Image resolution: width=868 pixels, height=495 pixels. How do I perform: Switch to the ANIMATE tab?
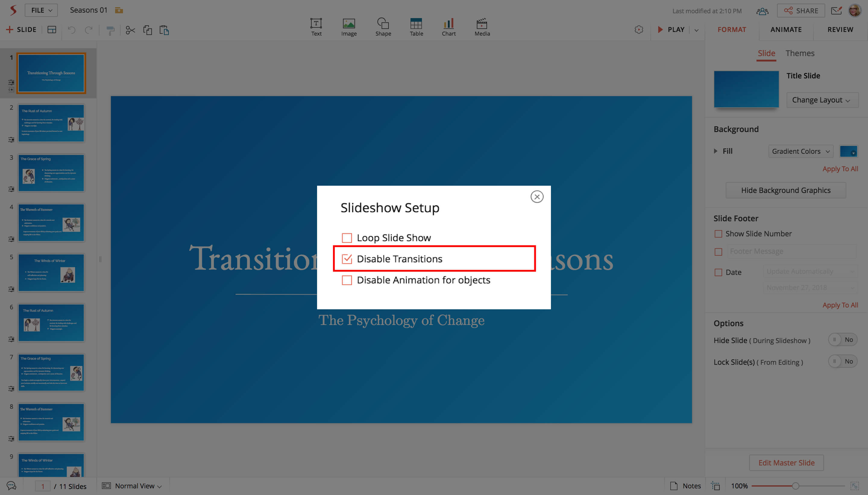(786, 30)
